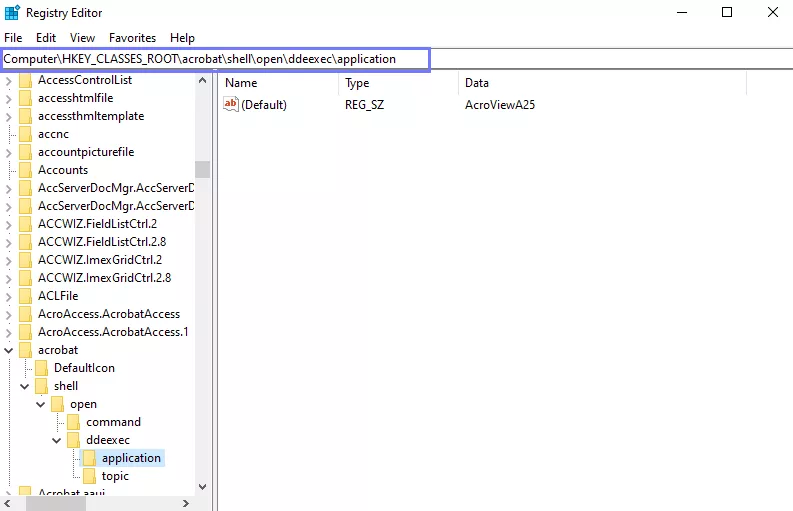Click the Accounts folder icon
Viewport: 793px width, 511px height.
pyautogui.click(x=25, y=170)
